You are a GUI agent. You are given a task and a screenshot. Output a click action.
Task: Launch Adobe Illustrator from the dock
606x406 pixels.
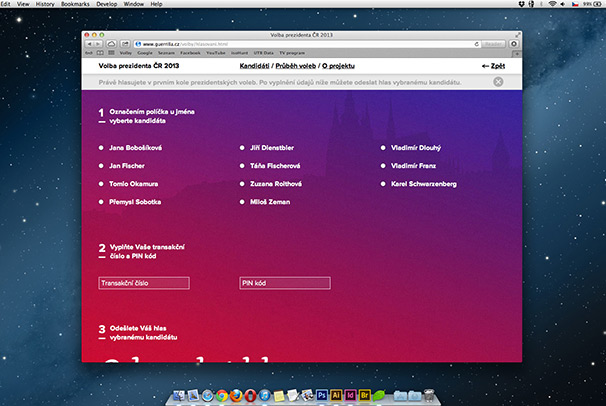coord(337,395)
